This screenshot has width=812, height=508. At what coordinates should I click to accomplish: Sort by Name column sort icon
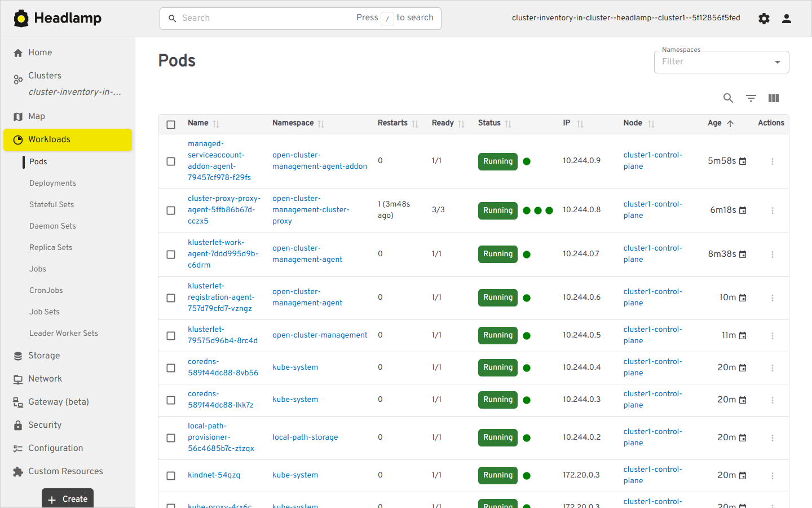click(x=216, y=124)
